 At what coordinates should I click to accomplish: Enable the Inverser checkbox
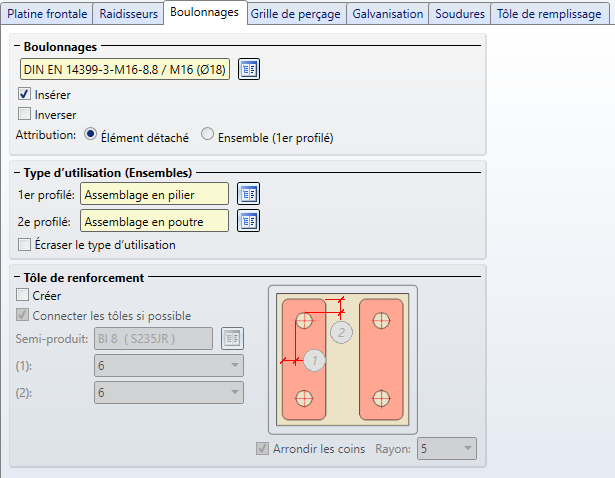pyautogui.click(x=25, y=114)
